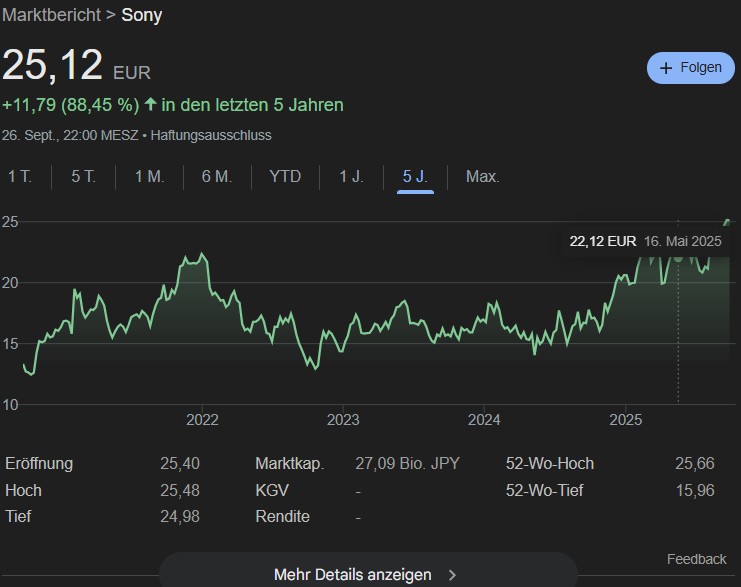Click the Folgen button
This screenshot has height=587, width=741.
pos(690,68)
